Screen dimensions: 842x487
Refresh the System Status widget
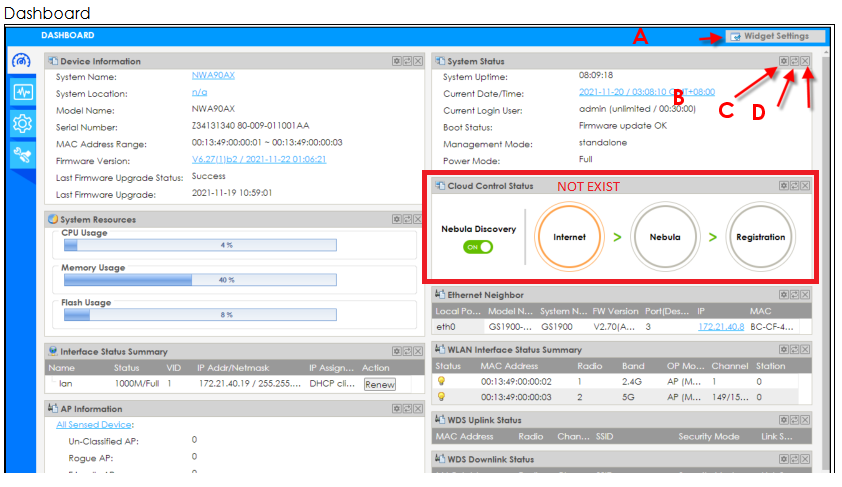click(795, 61)
